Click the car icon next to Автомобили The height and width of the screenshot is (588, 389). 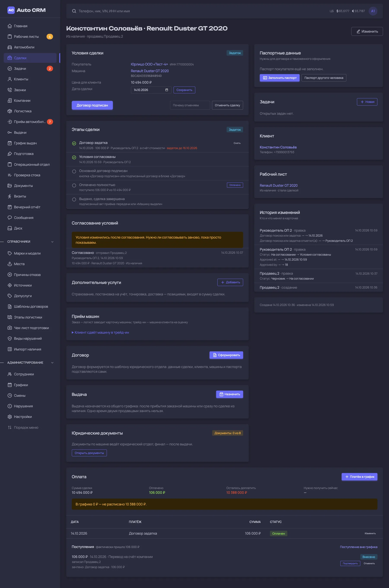click(x=10, y=47)
